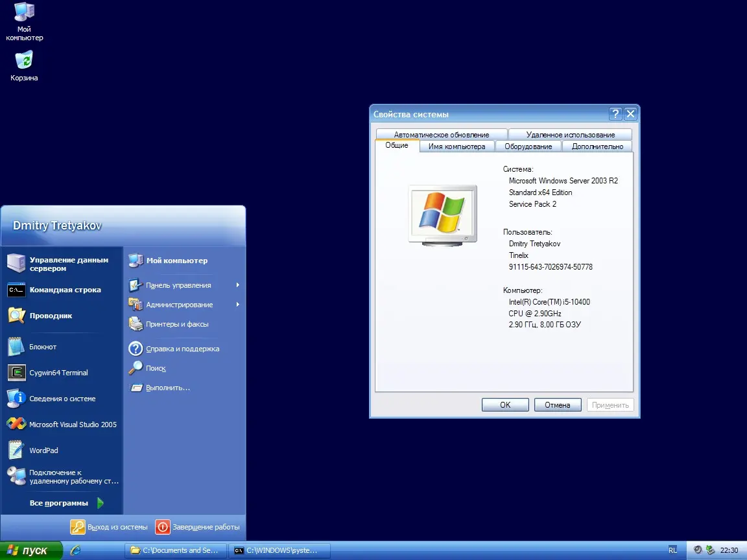Open the My Computer desktop icon
The height and width of the screenshot is (560, 747).
tap(24, 21)
